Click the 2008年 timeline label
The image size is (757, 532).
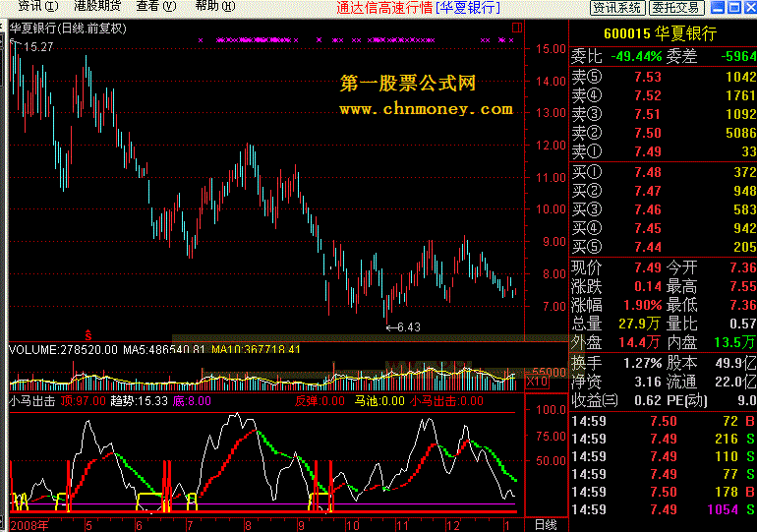pyautogui.click(x=29, y=525)
